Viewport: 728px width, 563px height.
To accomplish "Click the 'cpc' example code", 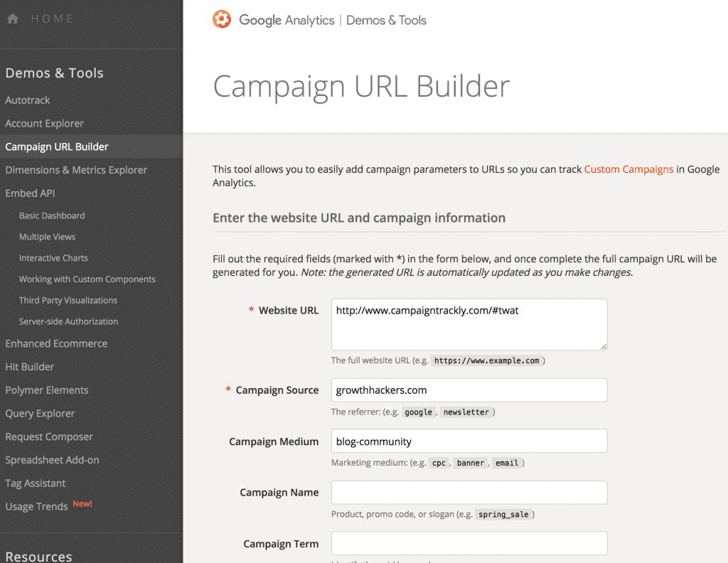I will click(x=439, y=463).
